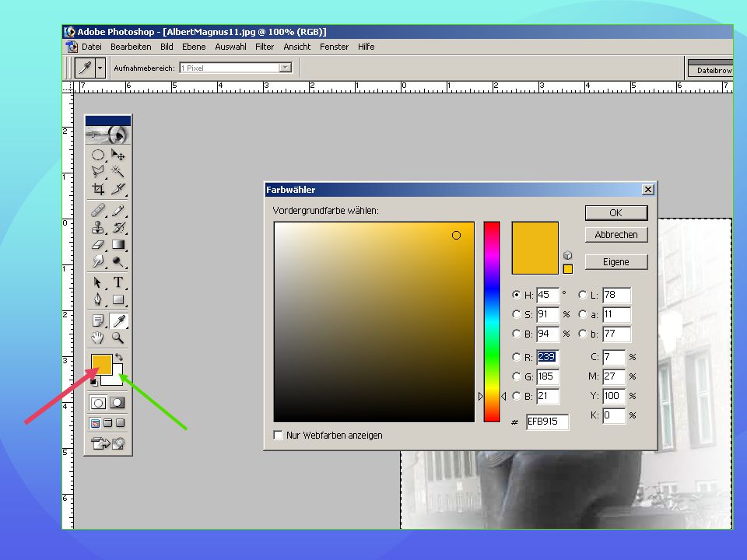Image resolution: width=747 pixels, height=560 pixels.
Task: Open the Datei menu
Action: pyautogui.click(x=92, y=47)
